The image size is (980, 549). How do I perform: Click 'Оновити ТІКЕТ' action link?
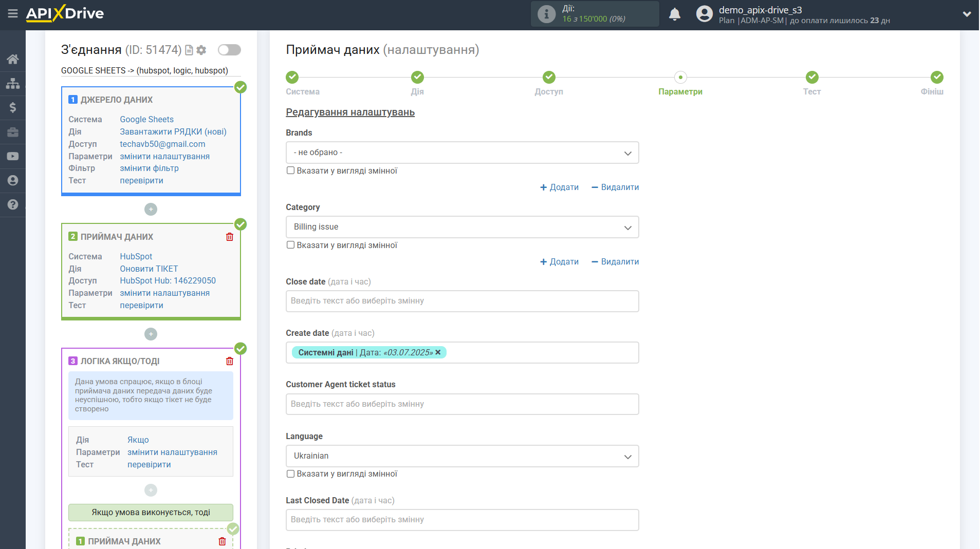click(149, 269)
